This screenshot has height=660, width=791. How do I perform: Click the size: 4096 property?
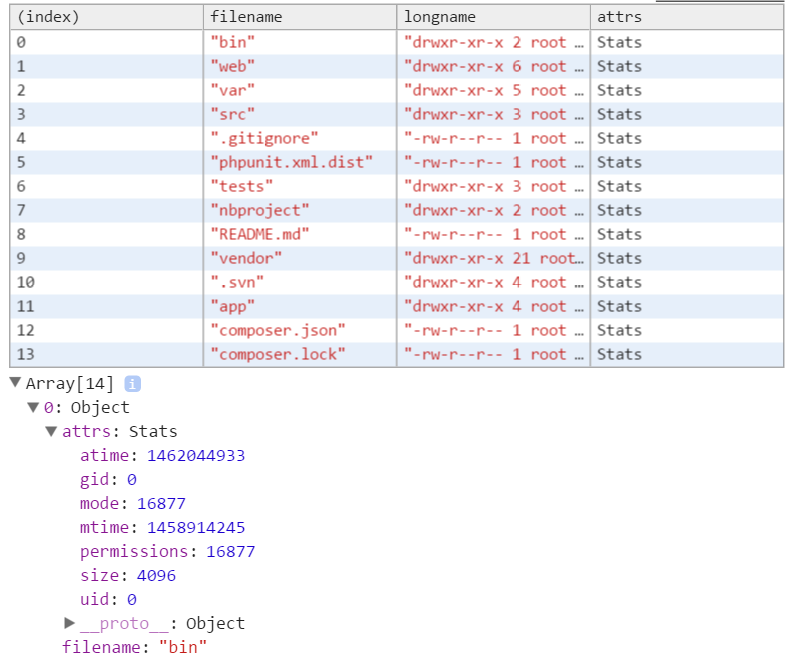coord(128,575)
